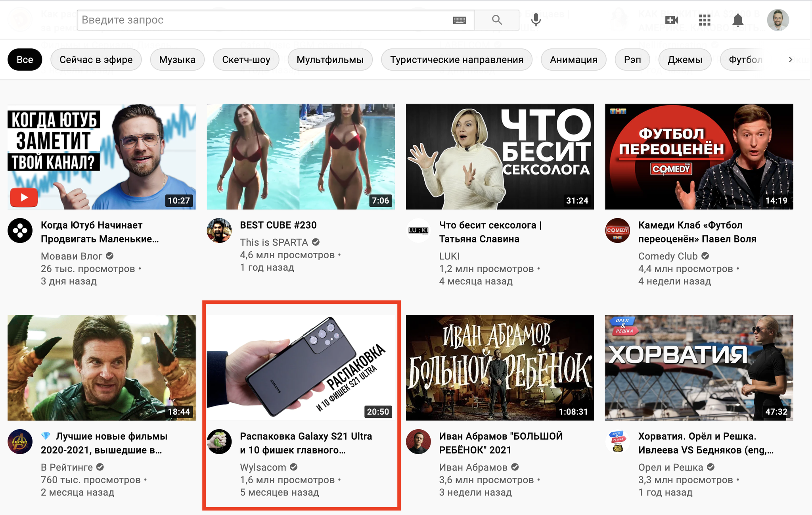Play the Лучшие новые фильмы thumbnail
The image size is (812, 515).
(x=101, y=368)
